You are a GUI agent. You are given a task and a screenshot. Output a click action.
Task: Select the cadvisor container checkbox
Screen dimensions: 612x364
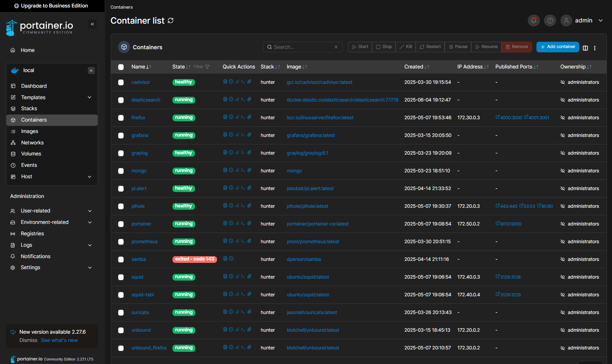[121, 82]
